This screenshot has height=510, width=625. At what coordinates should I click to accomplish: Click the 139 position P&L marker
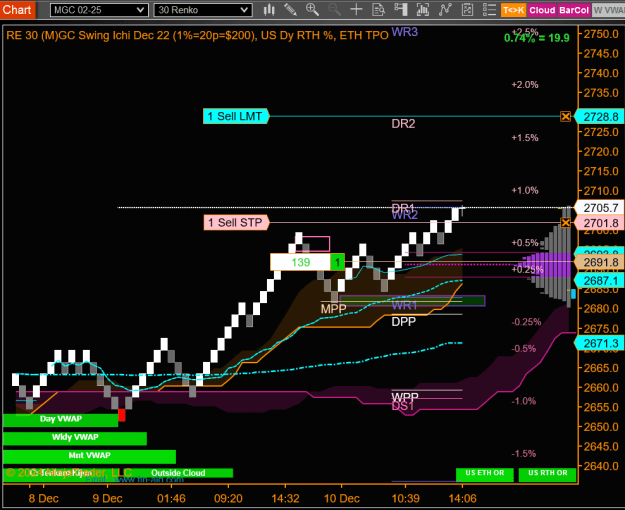point(301,262)
